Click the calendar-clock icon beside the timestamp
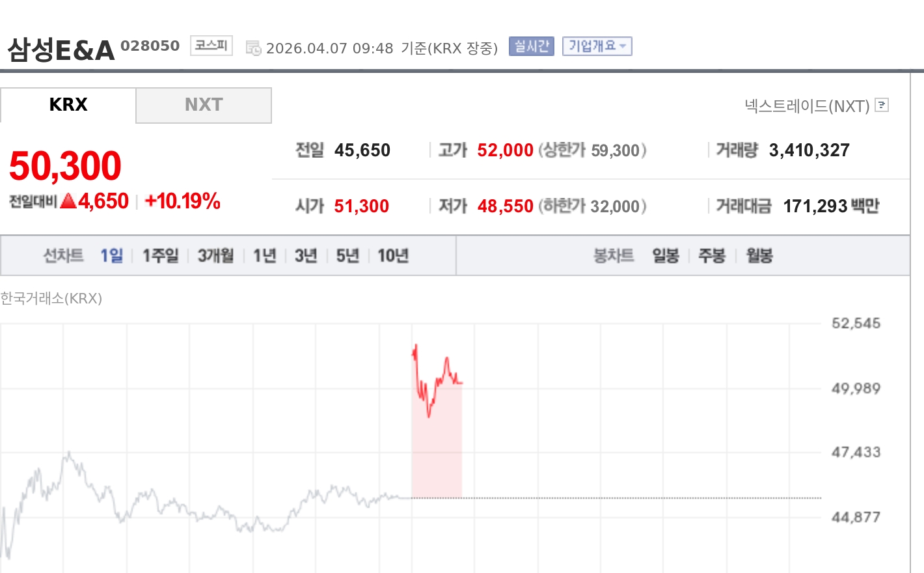Screen dimensions: 924x573 (253, 47)
